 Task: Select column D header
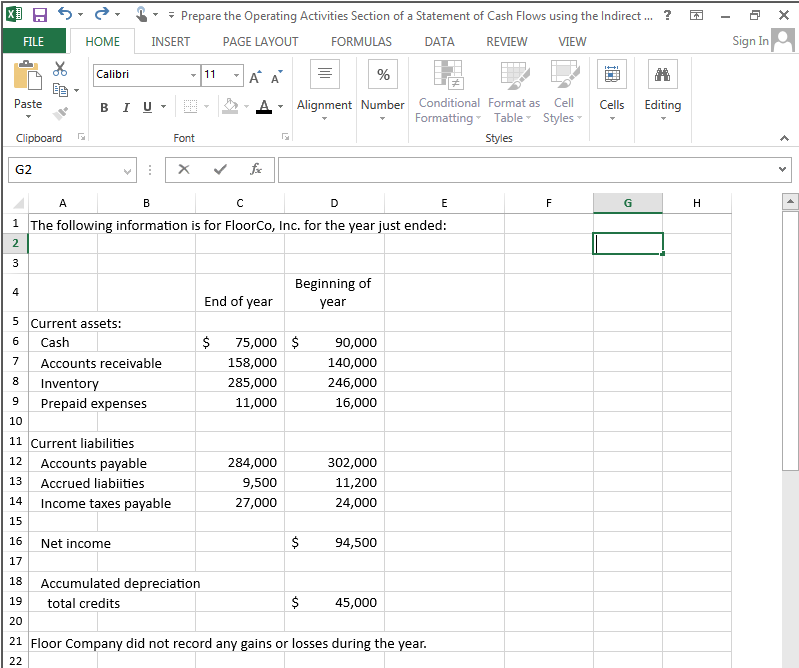(x=334, y=203)
